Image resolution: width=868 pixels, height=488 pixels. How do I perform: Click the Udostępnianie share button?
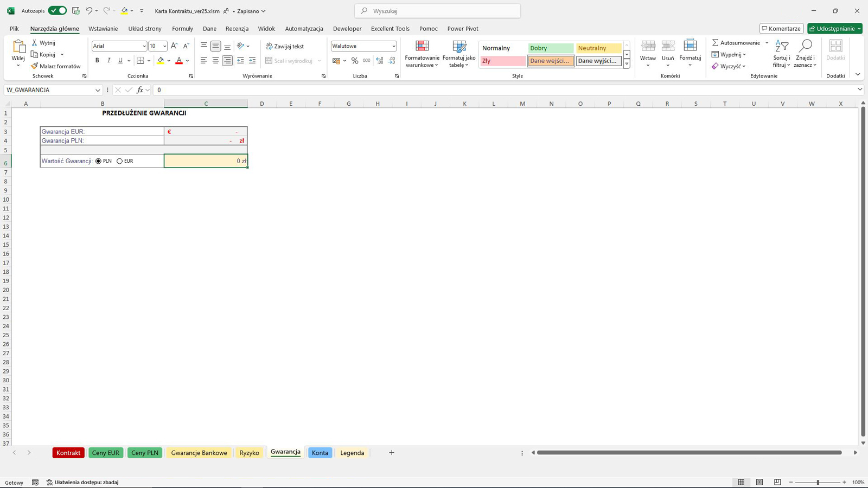tap(834, 29)
